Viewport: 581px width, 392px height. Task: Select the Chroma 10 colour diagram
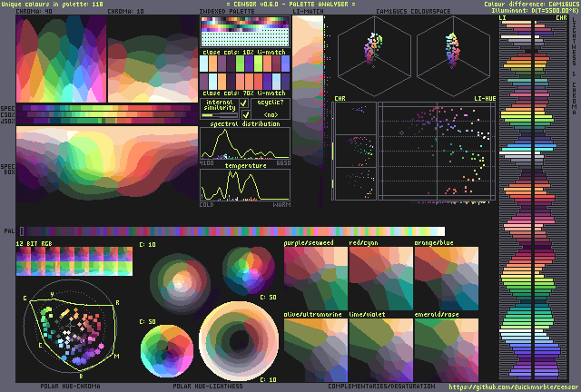click(151, 60)
